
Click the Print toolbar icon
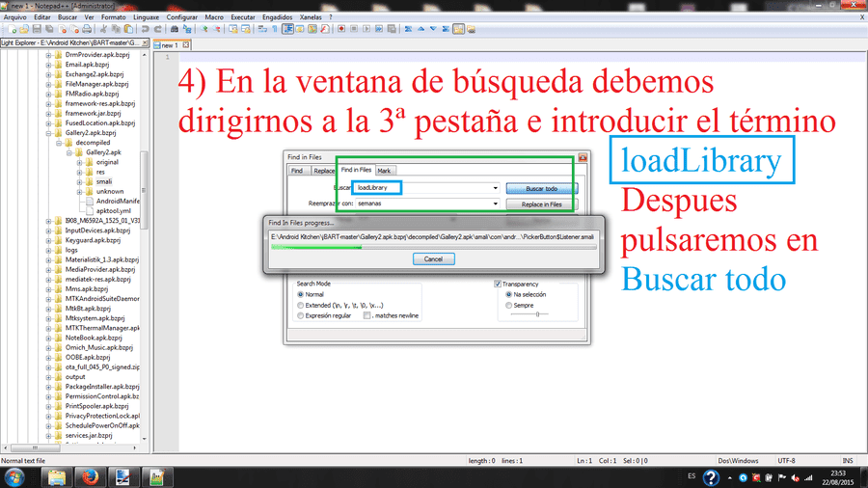(87, 29)
